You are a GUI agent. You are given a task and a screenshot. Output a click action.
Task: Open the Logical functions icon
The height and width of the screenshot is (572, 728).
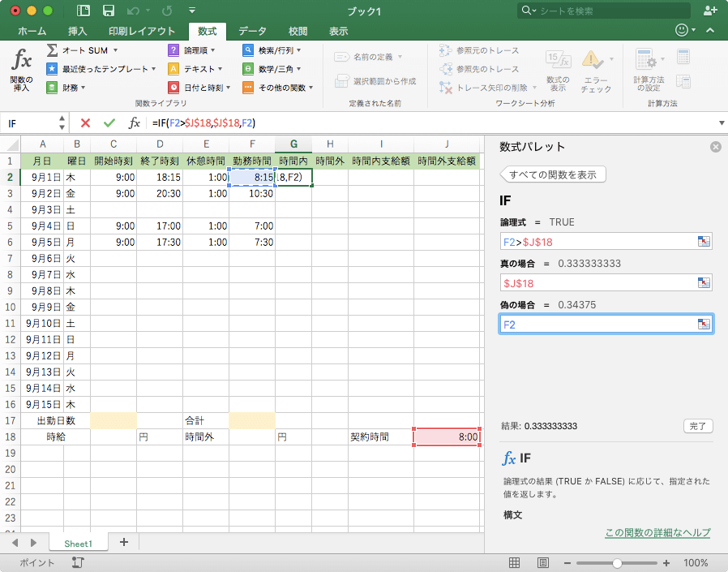point(173,50)
